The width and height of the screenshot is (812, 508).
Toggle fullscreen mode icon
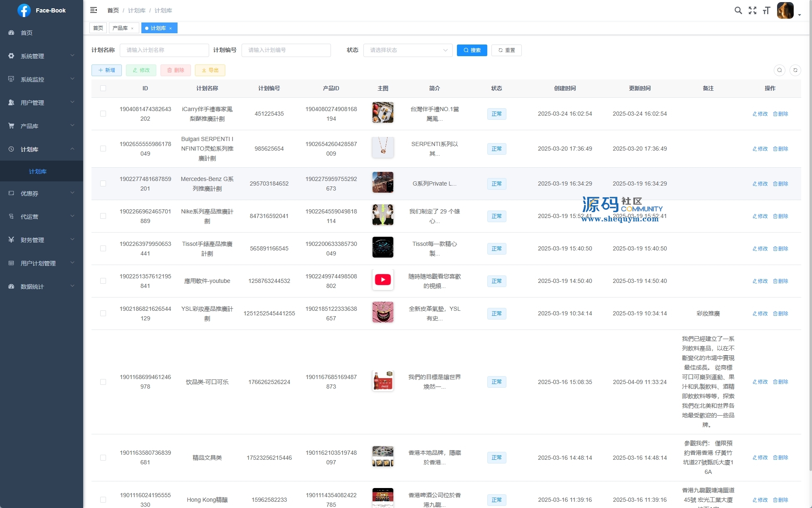coord(752,10)
